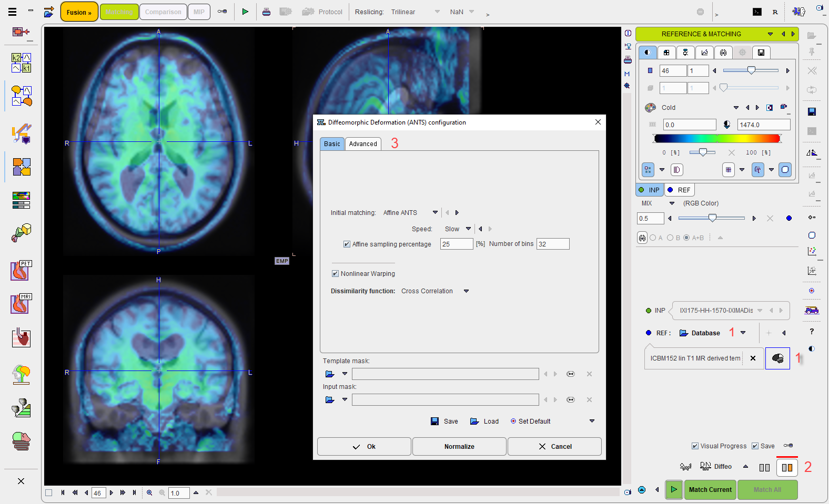
Task: Toggle Save checkbox beside Visual Progress
Action: pos(755,446)
